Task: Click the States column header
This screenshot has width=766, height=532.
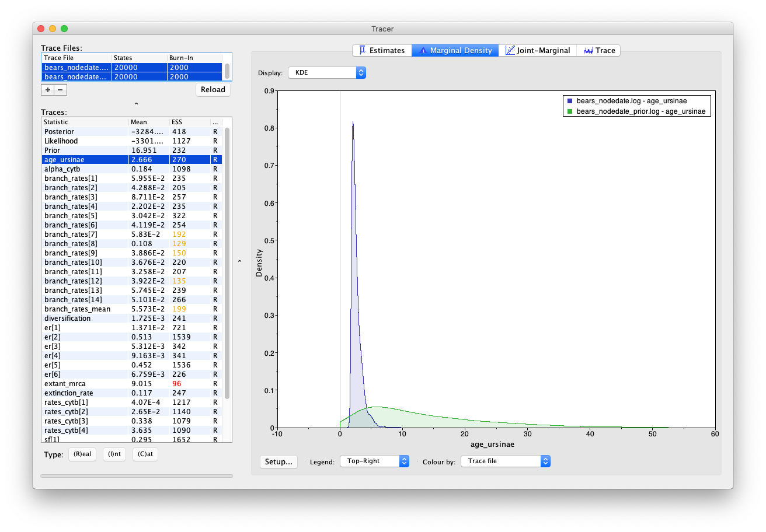Action: click(x=140, y=58)
